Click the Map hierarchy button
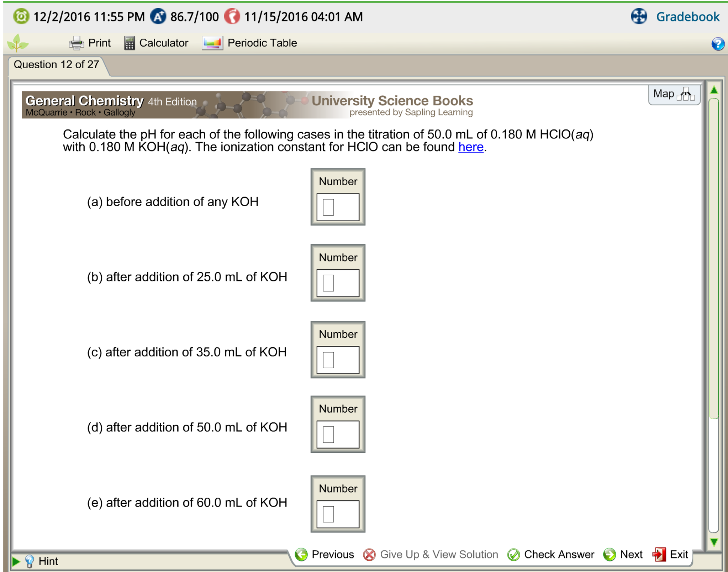728x572 pixels. pyautogui.click(x=674, y=94)
